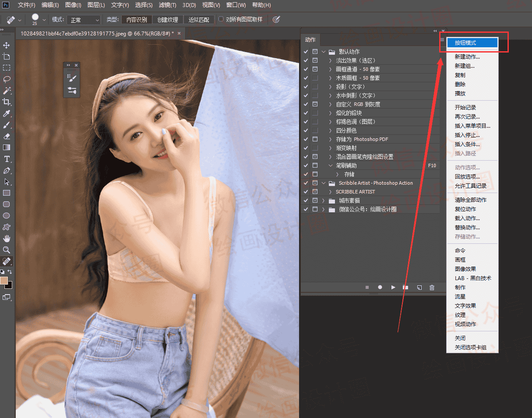
Task: Select the Spot Healing Brush tool in the toolbar
Action: click(7, 261)
